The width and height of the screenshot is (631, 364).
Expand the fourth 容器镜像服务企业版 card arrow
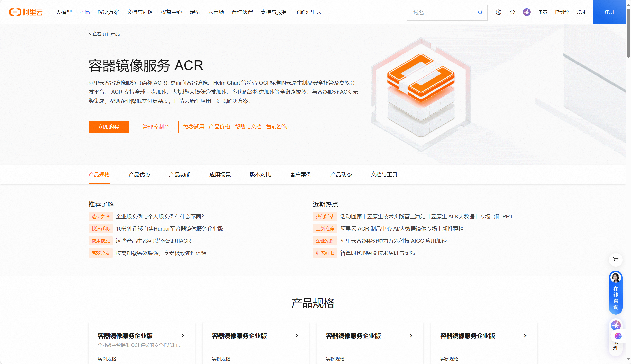525,336
